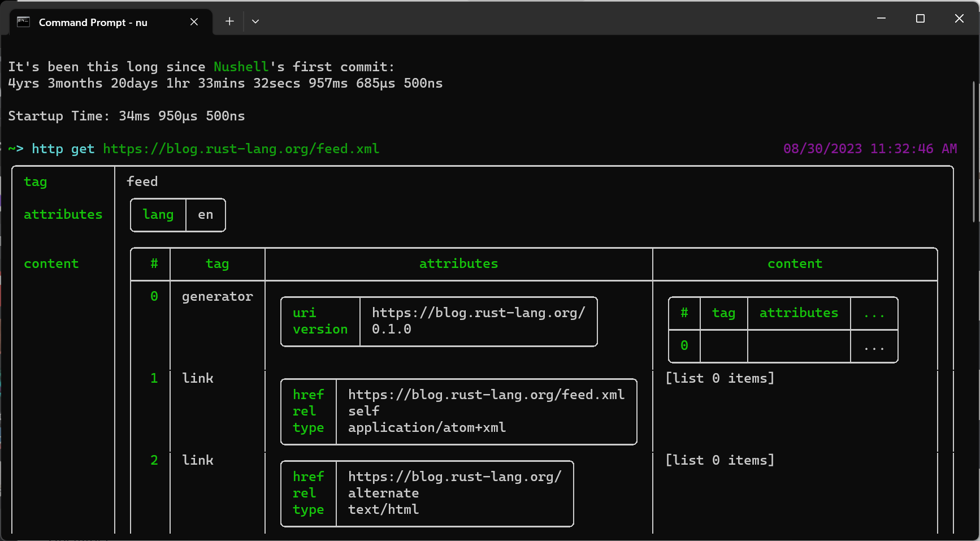Click the "lang" attribute key cell
The height and width of the screenshot is (541, 980).
coord(158,215)
